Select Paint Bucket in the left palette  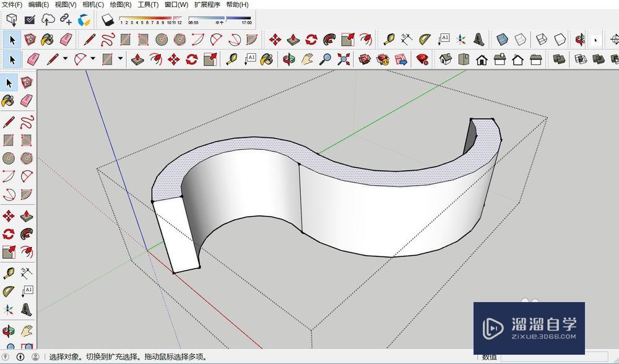point(8,101)
